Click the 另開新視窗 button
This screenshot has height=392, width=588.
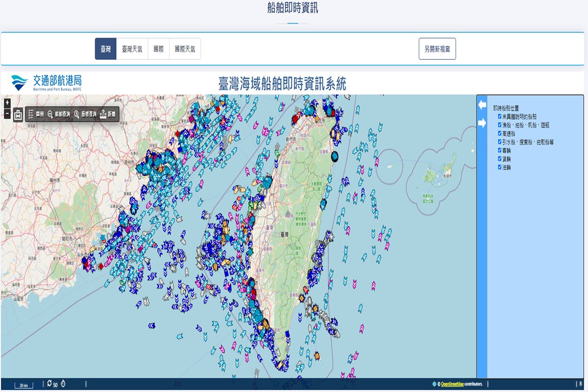(x=437, y=49)
